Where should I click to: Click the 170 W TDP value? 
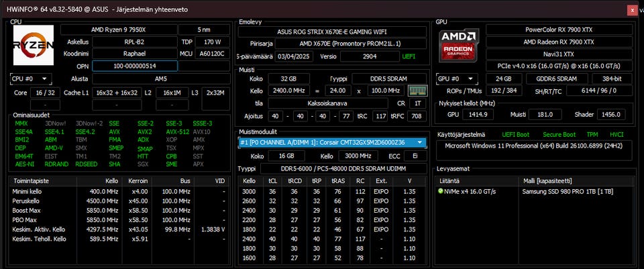pyautogui.click(x=213, y=42)
